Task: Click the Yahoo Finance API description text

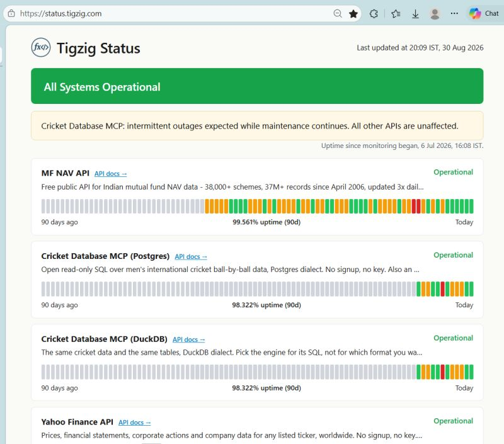Action: 232,435
